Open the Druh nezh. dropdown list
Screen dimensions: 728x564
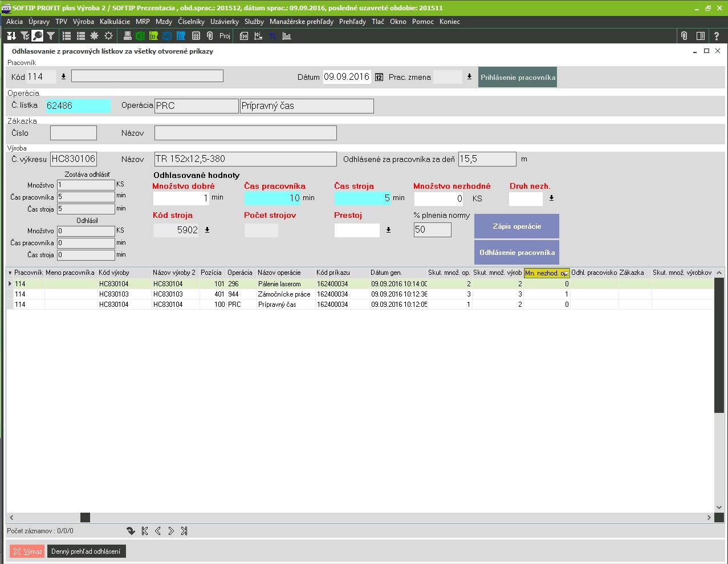click(x=551, y=198)
